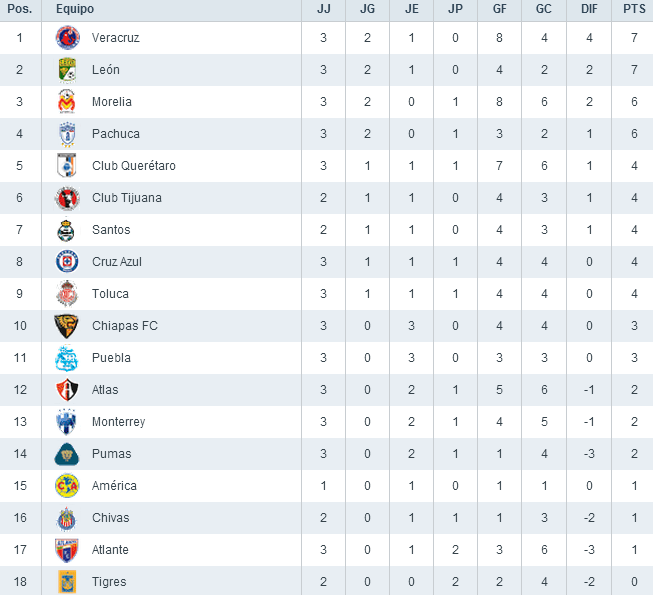The height and width of the screenshot is (595, 653).
Task: Select the Tigres team logo
Action: click(68, 582)
